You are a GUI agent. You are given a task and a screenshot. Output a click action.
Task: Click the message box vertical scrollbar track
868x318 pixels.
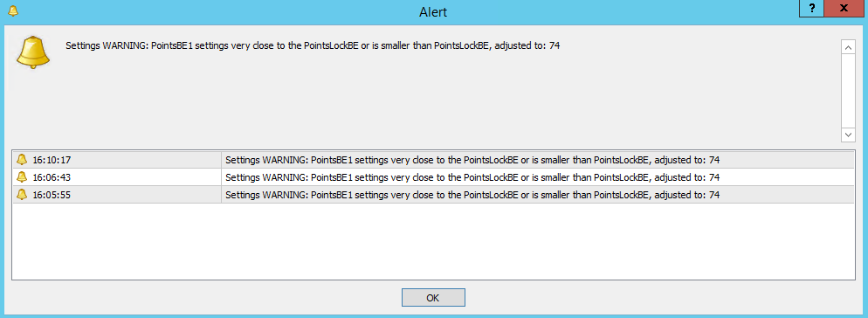click(x=848, y=91)
